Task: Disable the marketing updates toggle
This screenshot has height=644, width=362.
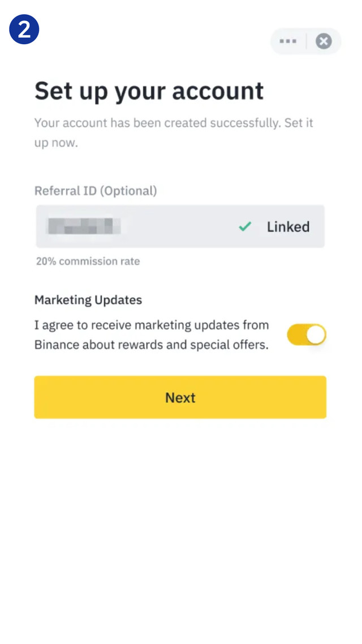Action: coord(307,334)
